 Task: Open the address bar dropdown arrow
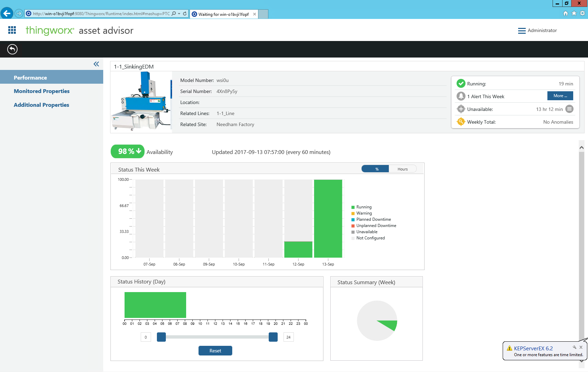pos(179,14)
